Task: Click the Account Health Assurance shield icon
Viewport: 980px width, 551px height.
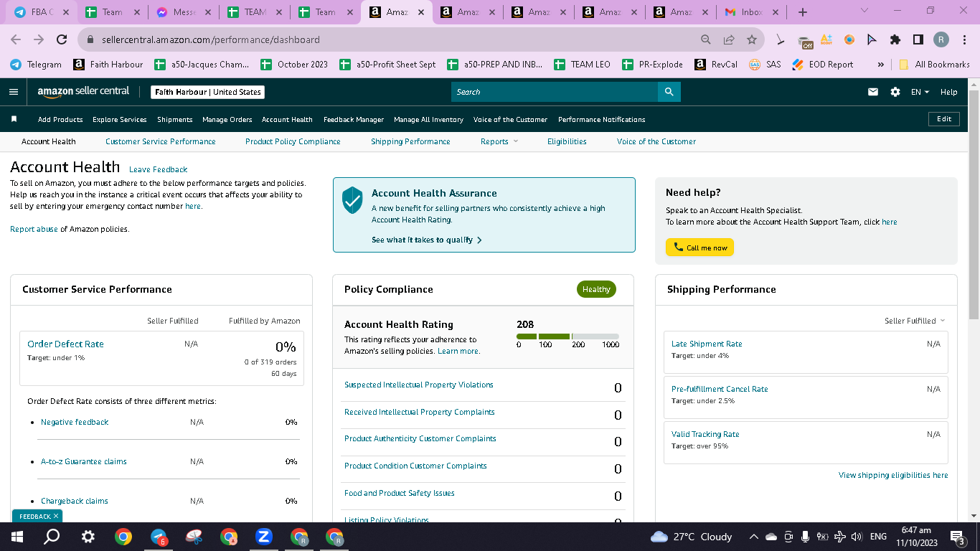Action: pos(352,200)
